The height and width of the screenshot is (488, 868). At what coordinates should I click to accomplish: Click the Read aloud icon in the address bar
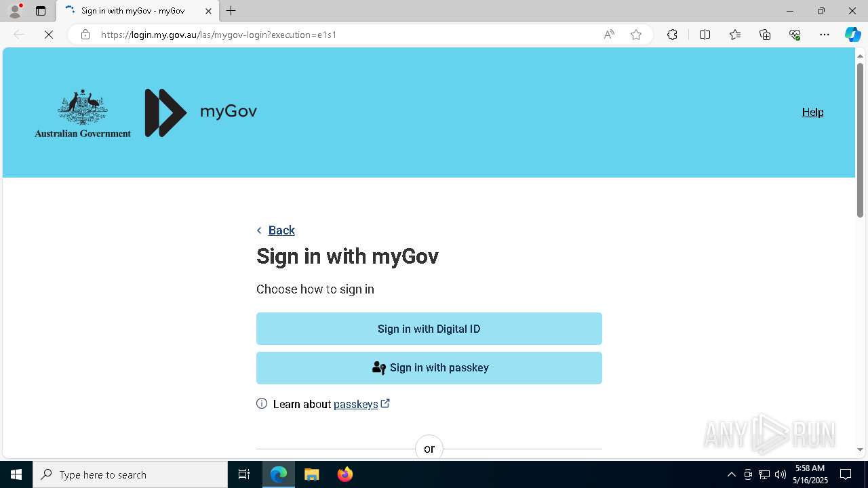pos(609,35)
